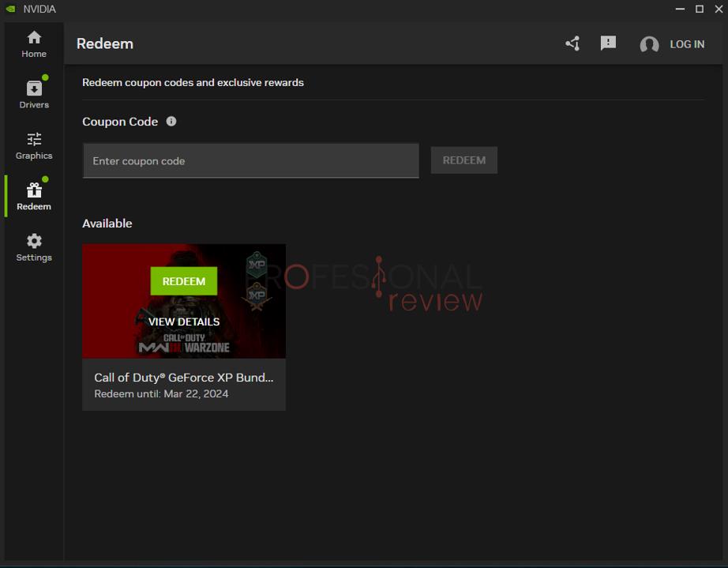The width and height of the screenshot is (728, 568).
Task: Click the share icon in the header
Action: [572, 43]
